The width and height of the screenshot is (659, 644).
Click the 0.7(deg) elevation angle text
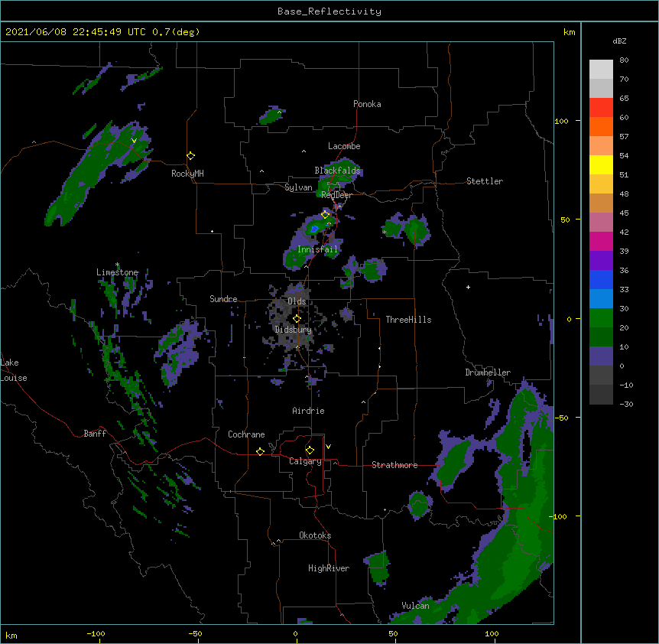176,32
